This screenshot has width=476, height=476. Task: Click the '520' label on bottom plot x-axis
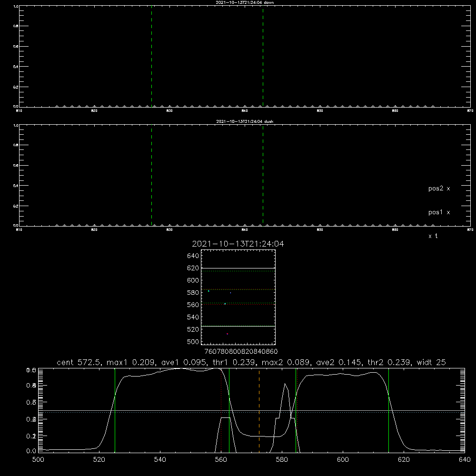coord(99,460)
